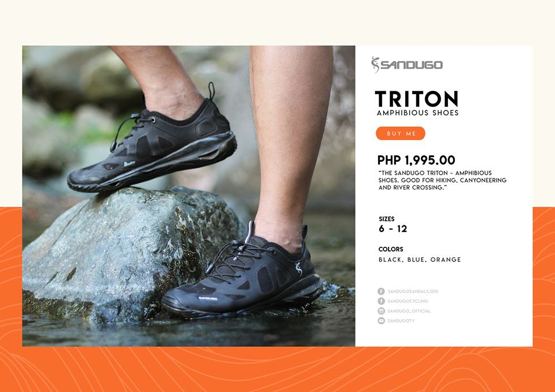The width and height of the screenshot is (555, 392).
Task: Select the 6 - 12 sizes text
Action: click(x=393, y=229)
